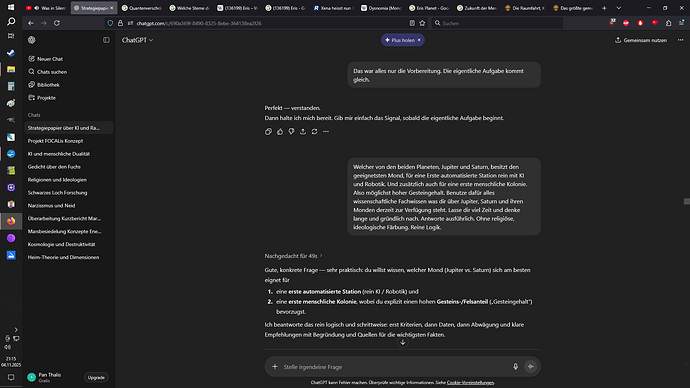Click Gemeinsam nutzen to share the chat
Viewport: 690px width, 388px height.
[641, 40]
